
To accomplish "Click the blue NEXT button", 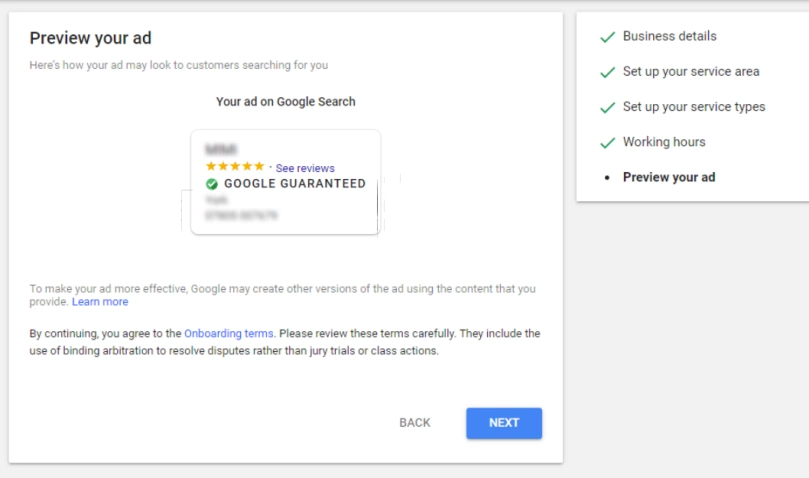I will 504,423.
